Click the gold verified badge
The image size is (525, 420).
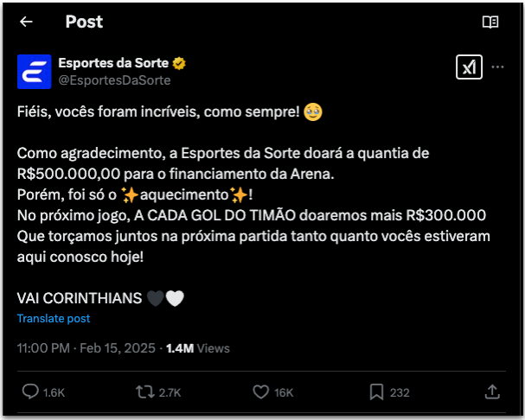pos(182,63)
